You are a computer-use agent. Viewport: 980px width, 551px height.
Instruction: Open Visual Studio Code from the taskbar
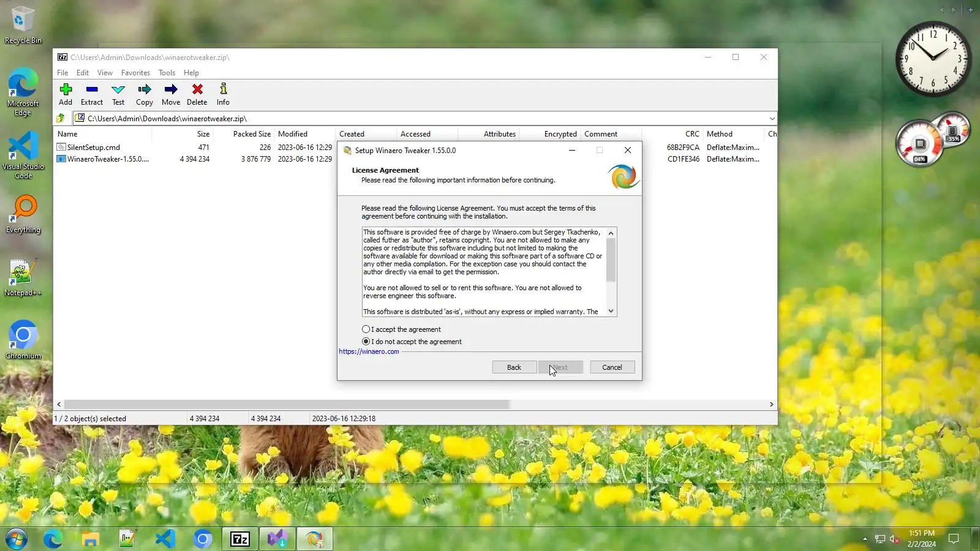(165, 539)
